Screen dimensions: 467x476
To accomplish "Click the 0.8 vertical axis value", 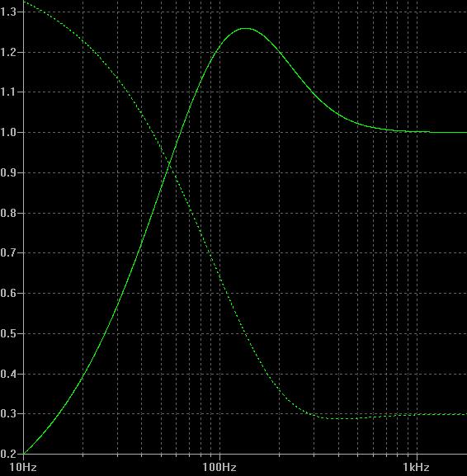I will 8,213.
